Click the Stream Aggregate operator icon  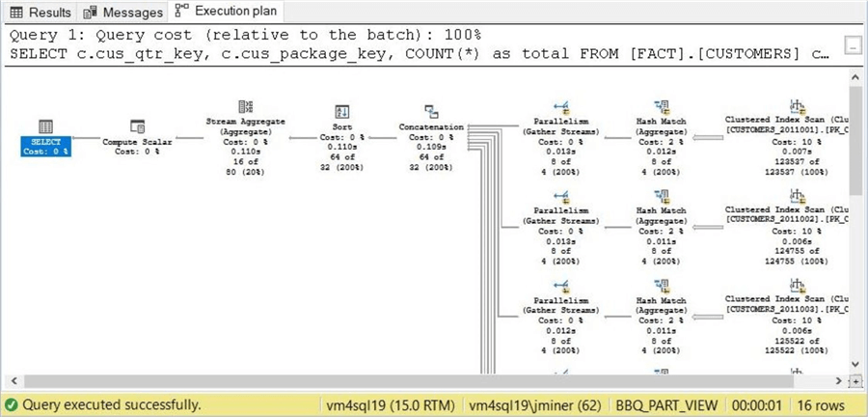(x=245, y=106)
